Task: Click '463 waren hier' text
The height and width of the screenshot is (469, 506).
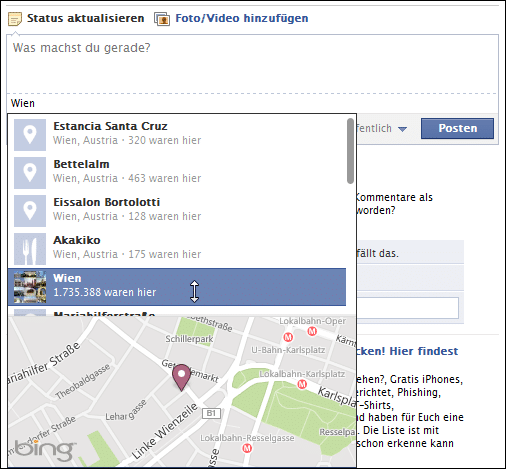Action: tap(165, 178)
